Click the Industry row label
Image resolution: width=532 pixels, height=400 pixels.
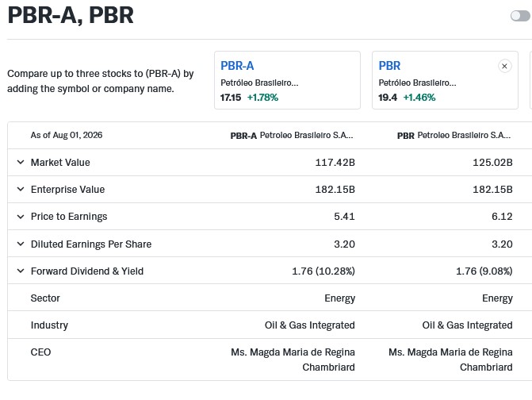(x=49, y=325)
